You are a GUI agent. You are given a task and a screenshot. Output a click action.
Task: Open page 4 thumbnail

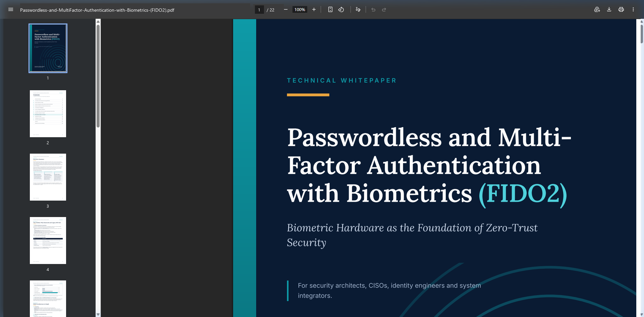[48, 241]
